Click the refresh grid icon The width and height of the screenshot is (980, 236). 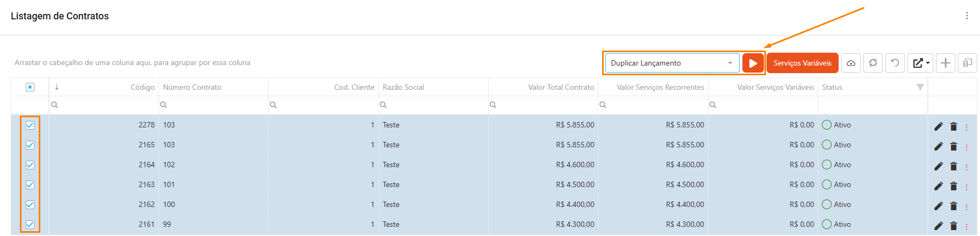pyautogui.click(x=873, y=63)
